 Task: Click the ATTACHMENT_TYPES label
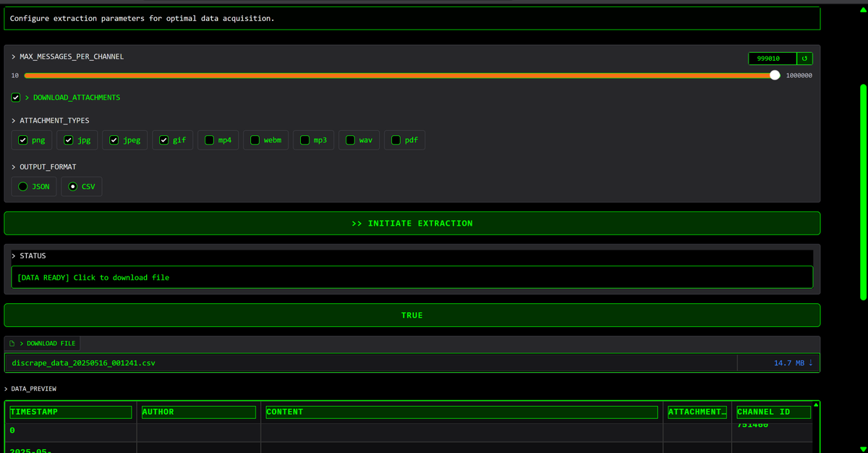[x=54, y=121]
